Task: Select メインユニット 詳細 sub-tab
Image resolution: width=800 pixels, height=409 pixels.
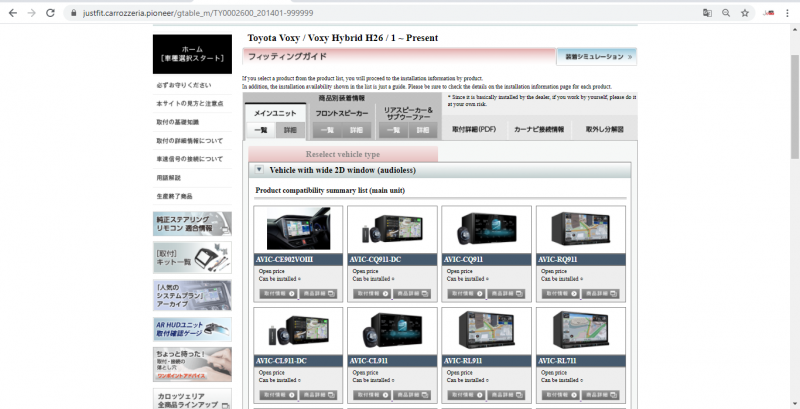Action: tap(290, 131)
